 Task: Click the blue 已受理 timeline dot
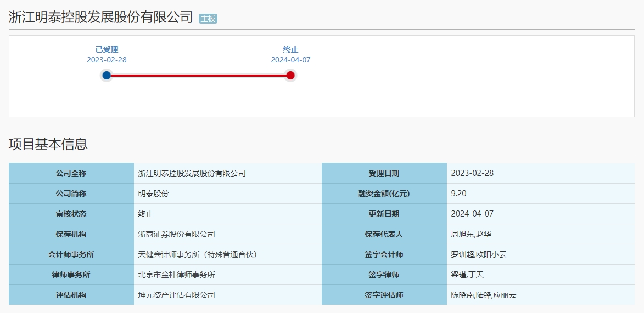pos(107,75)
